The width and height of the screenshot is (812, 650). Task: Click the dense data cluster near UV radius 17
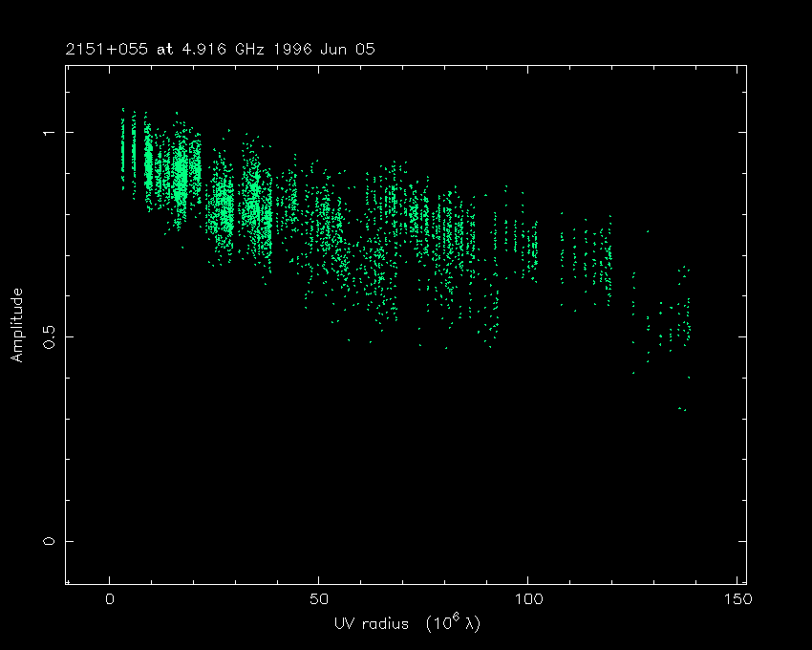pos(181,172)
